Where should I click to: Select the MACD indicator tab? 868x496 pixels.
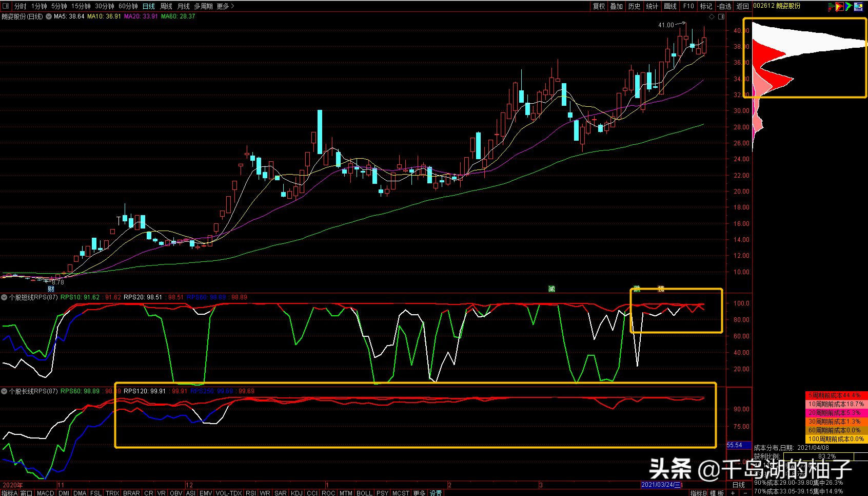coord(45,493)
